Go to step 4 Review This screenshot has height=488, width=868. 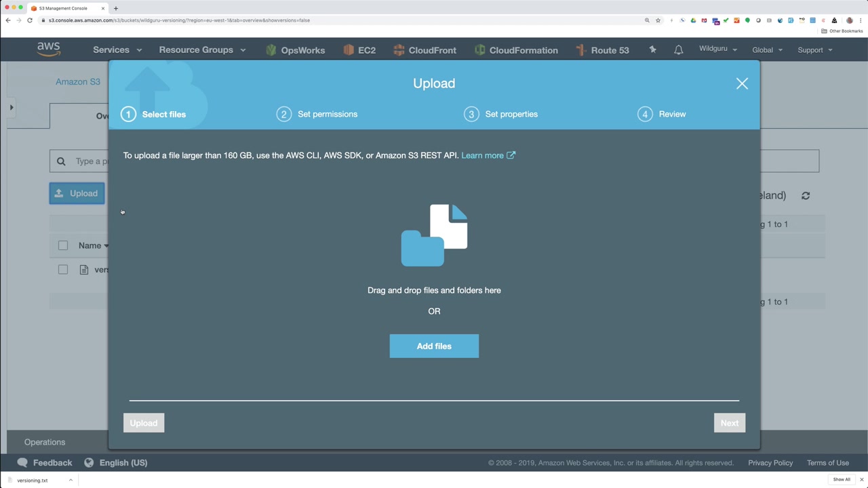click(662, 114)
